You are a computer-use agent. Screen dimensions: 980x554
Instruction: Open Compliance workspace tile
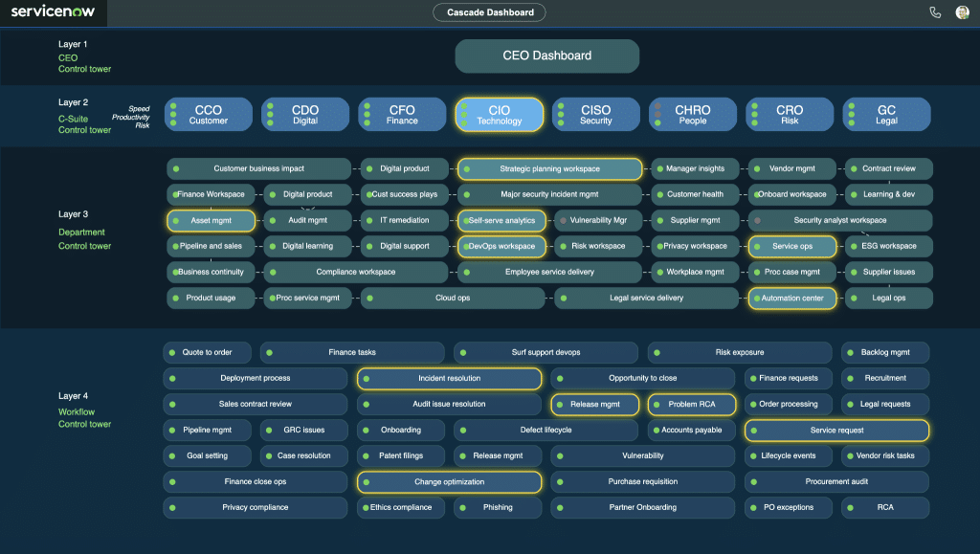tap(356, 273)
